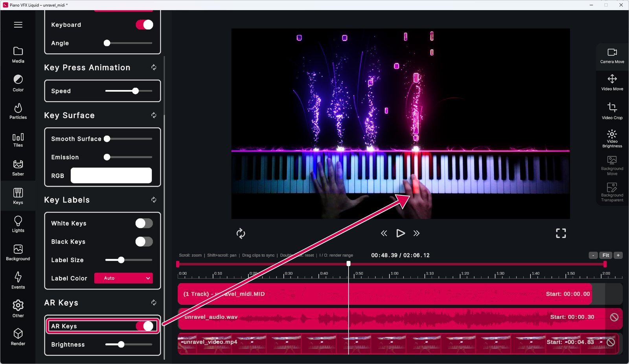The height and width of the screenshot is (364, 629).
Task: Click the Label Size slider handle
Action: click(121, 260)
